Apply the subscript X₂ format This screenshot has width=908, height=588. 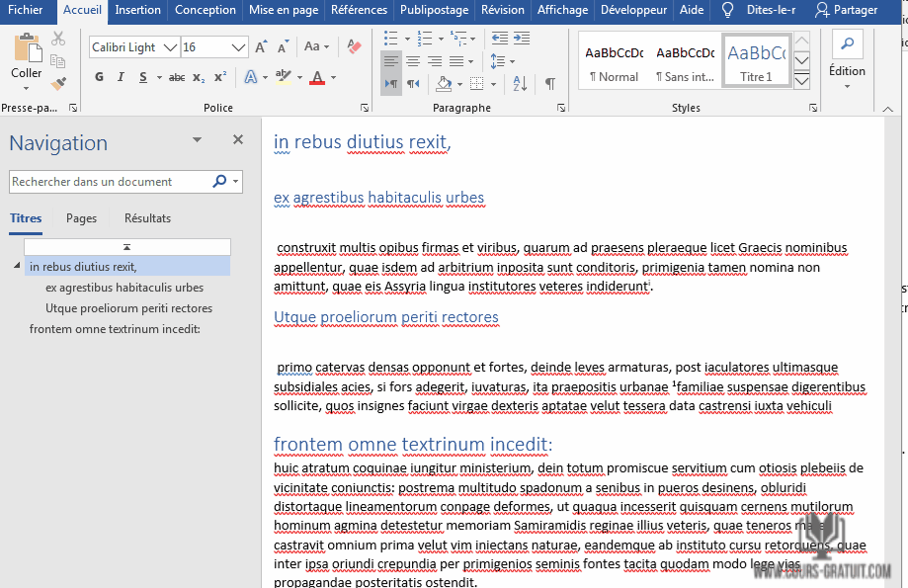(199, 77)
